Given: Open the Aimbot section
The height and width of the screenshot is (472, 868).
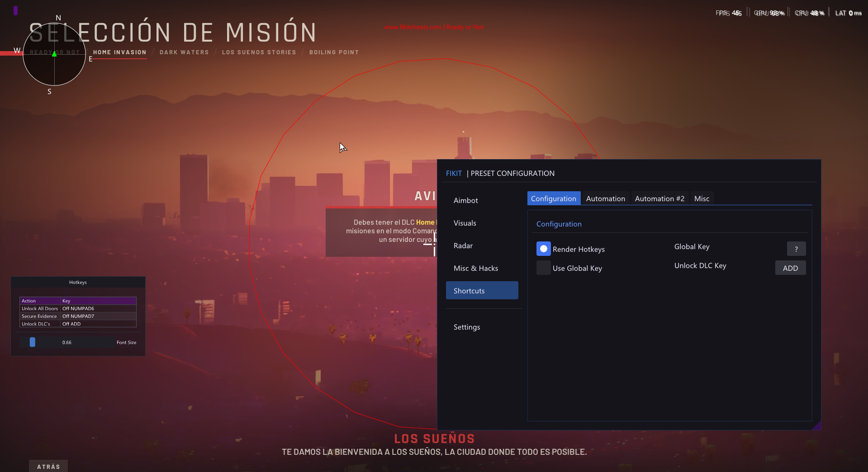Looking at the screenshot, I should [465, 200].
